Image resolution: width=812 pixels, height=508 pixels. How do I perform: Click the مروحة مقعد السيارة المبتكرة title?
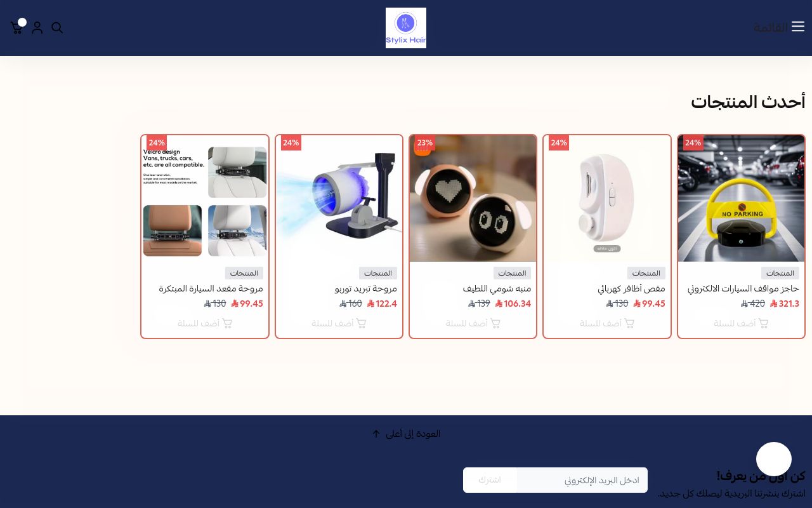211,288
